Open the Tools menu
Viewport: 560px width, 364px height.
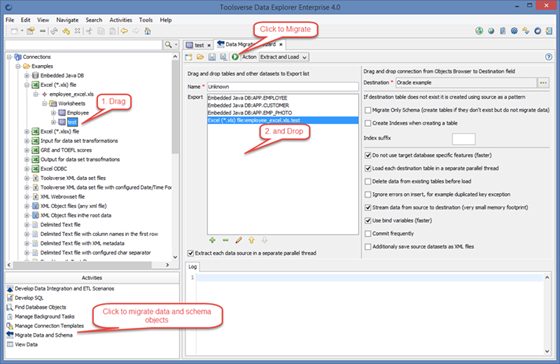point(146,20)
